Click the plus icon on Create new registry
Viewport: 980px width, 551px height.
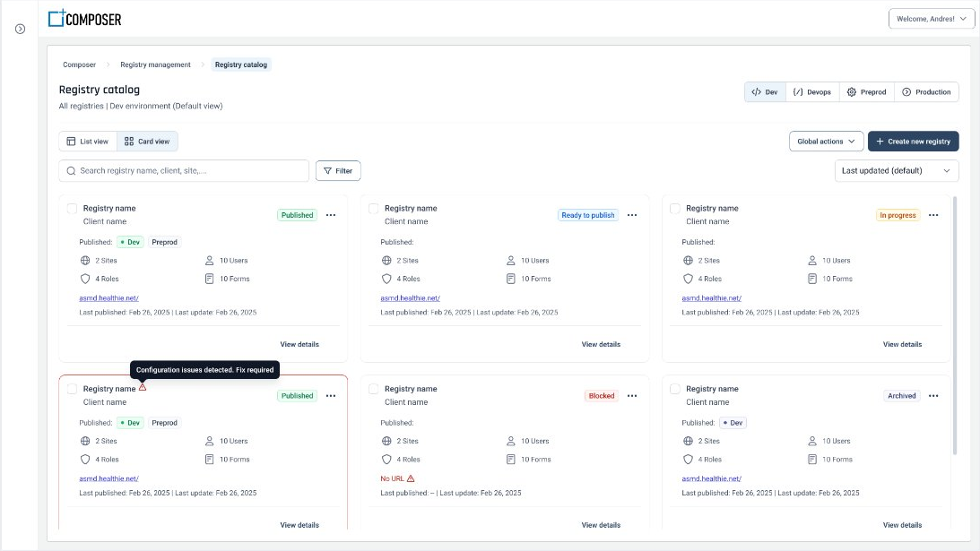pyautogui.click(x=880, y=142)
